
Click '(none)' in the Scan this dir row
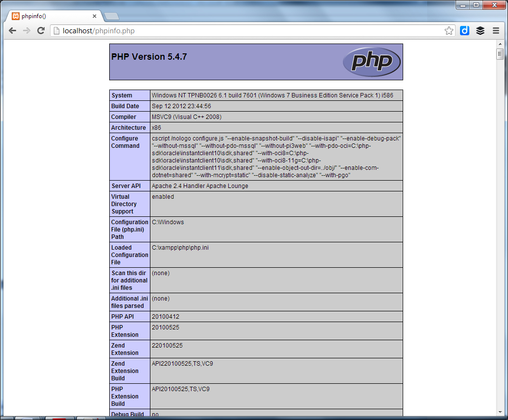(161, 273)
